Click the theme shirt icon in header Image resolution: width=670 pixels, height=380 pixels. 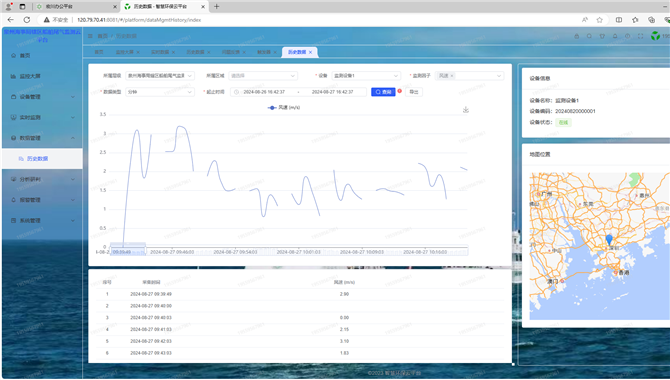pyautogui.click(x=602, y=36)
